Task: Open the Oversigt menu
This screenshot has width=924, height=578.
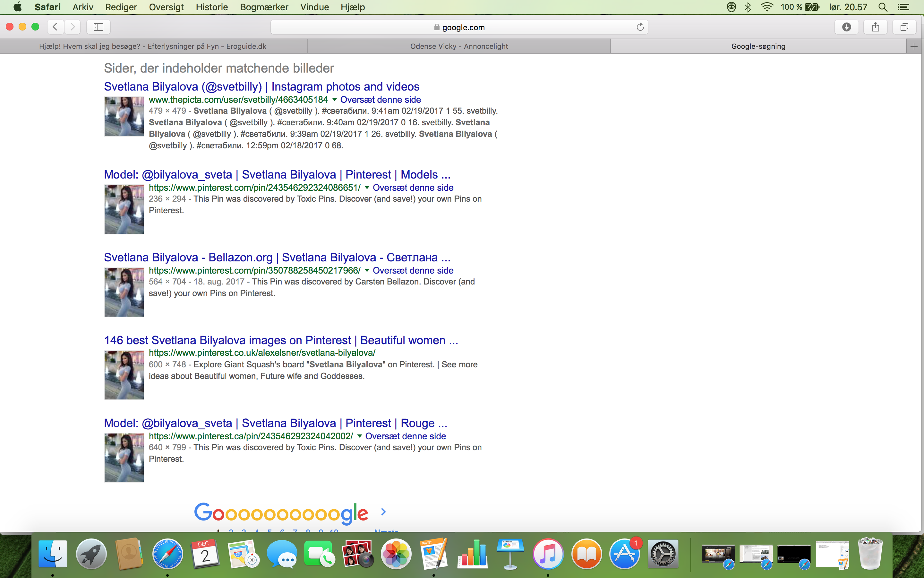Action: click(167, 7)
